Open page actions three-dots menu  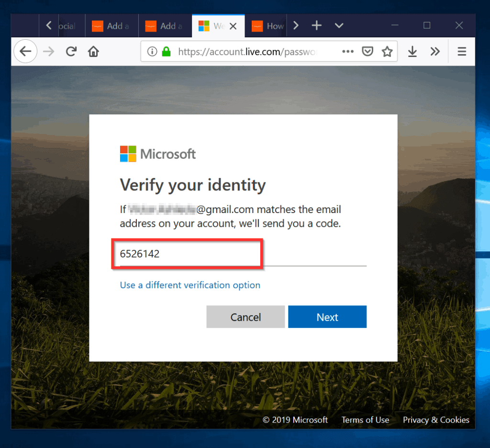(x=348, y=51)
